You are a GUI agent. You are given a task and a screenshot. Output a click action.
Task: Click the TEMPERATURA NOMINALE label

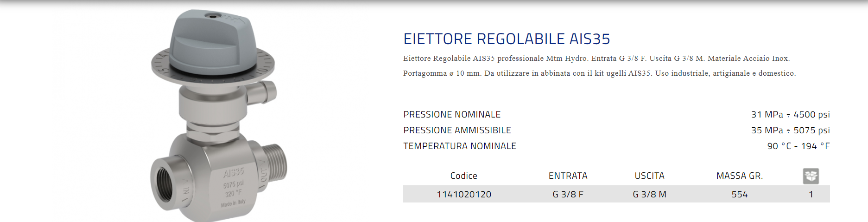coord(459,146)
